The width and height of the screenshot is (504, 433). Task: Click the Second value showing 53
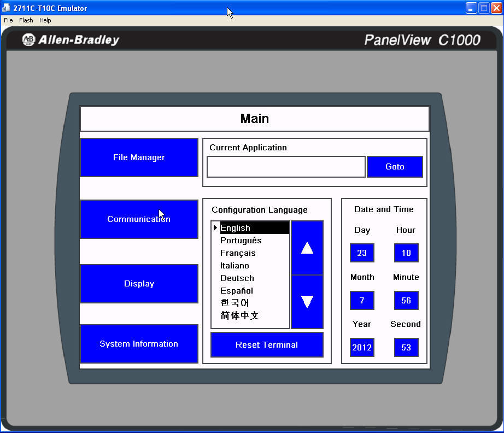[x=406, y=347]
